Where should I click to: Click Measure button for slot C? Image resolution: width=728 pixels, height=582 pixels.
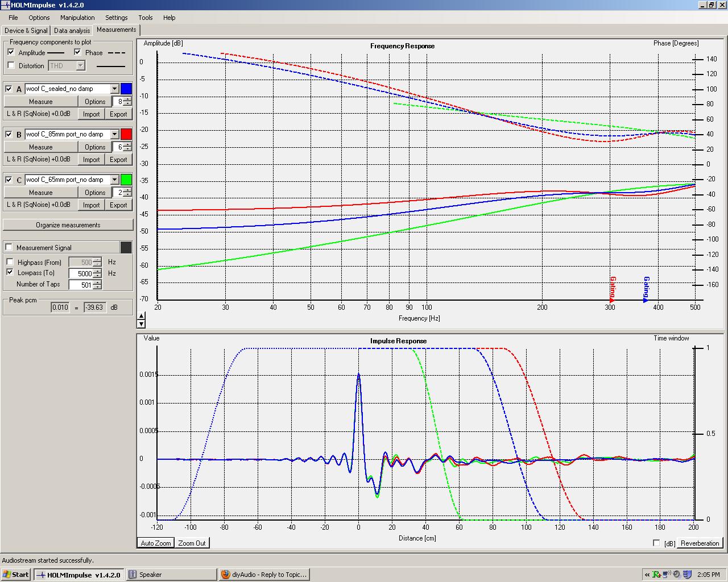tap(40, 192)
